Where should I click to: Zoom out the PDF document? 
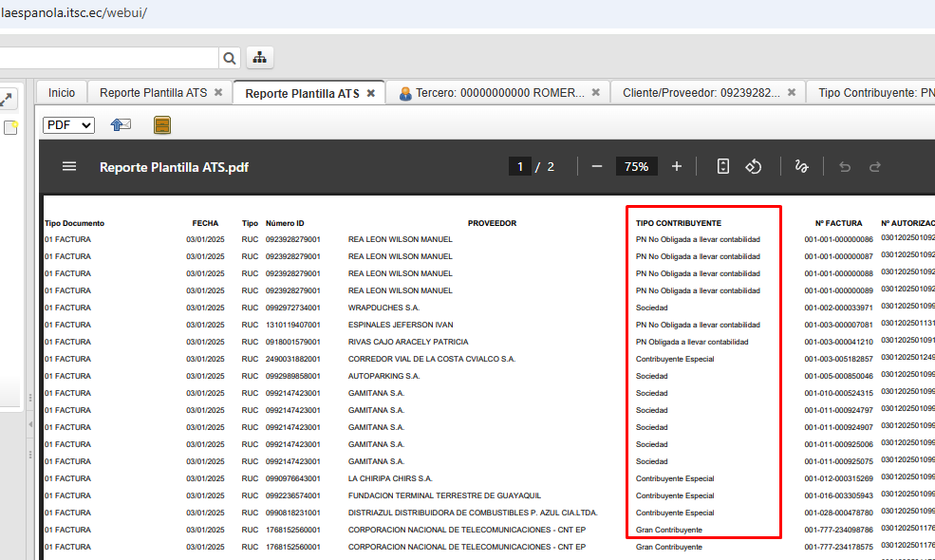tap(597, 166)
